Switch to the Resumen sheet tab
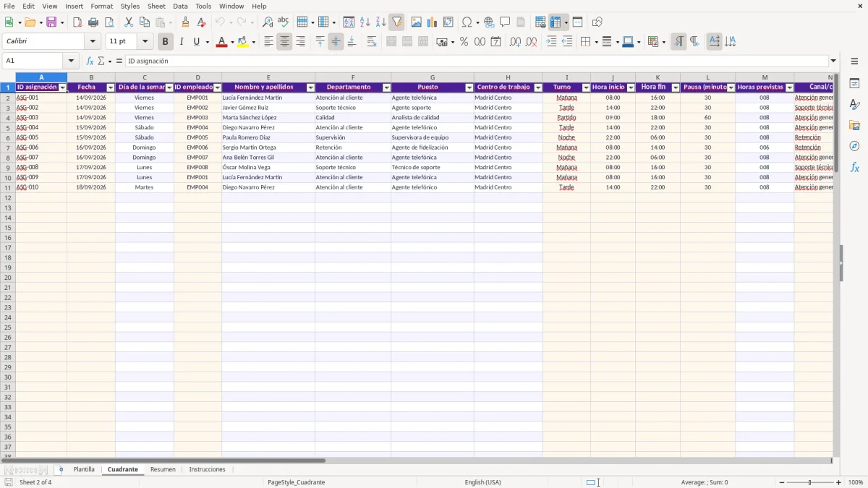The width and height of the screenshot is (868, 488). tap(163, 469)
